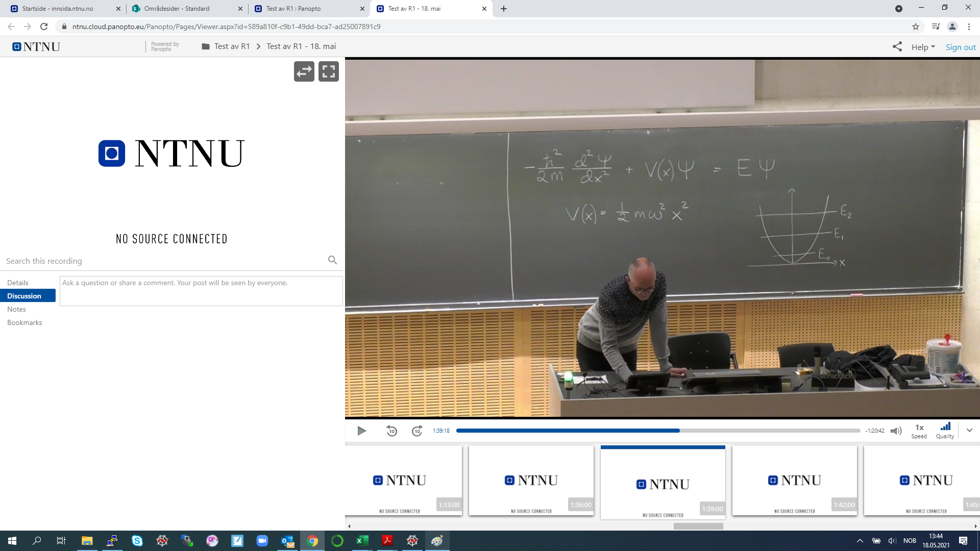Image resolution: width=980 pixels, height=551 pixels.
Task: Open a new browser tab
Action: pos(504,9)
